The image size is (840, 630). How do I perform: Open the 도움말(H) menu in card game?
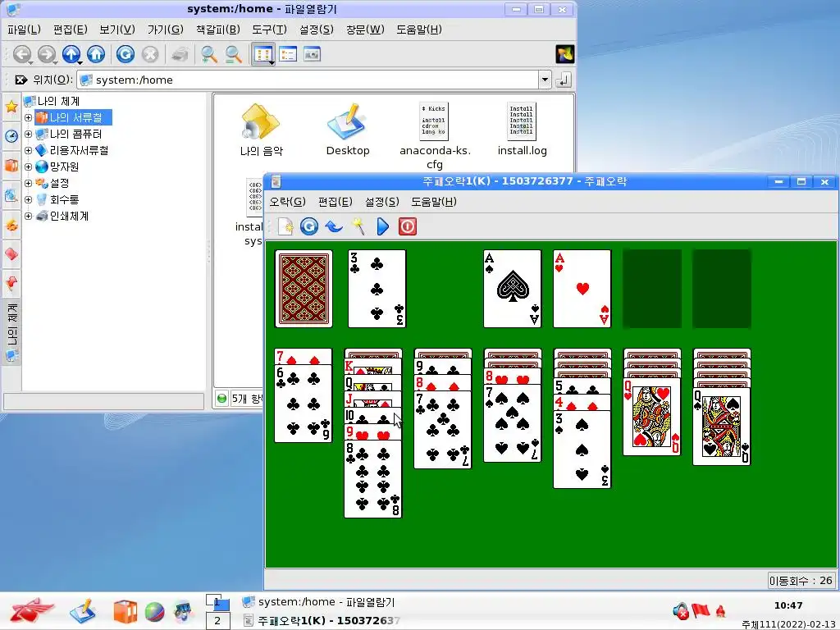coord(433,202)
